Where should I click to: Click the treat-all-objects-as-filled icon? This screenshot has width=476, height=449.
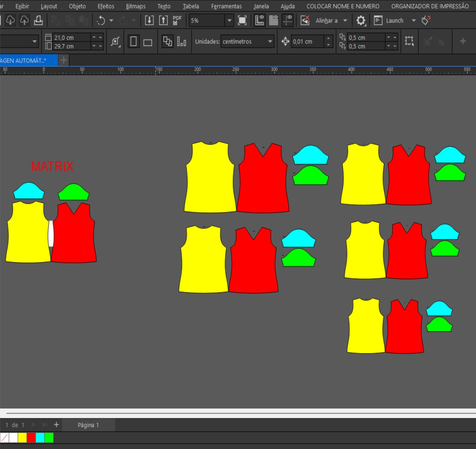409,41
